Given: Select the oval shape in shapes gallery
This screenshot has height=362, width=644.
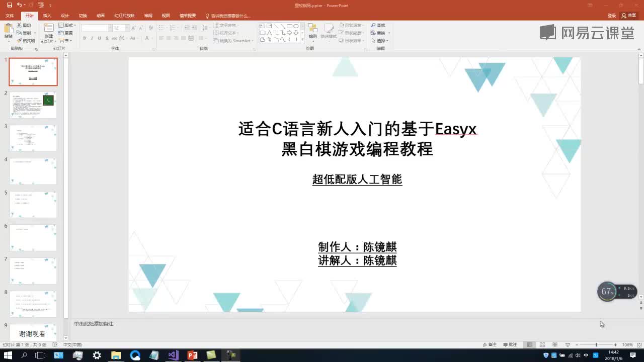Looking at the screenshot, I should tap(296, 26).
